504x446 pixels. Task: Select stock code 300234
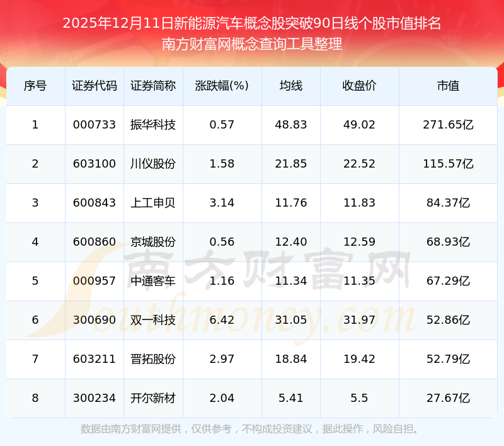pyautogui.click(x=94, y=398)
